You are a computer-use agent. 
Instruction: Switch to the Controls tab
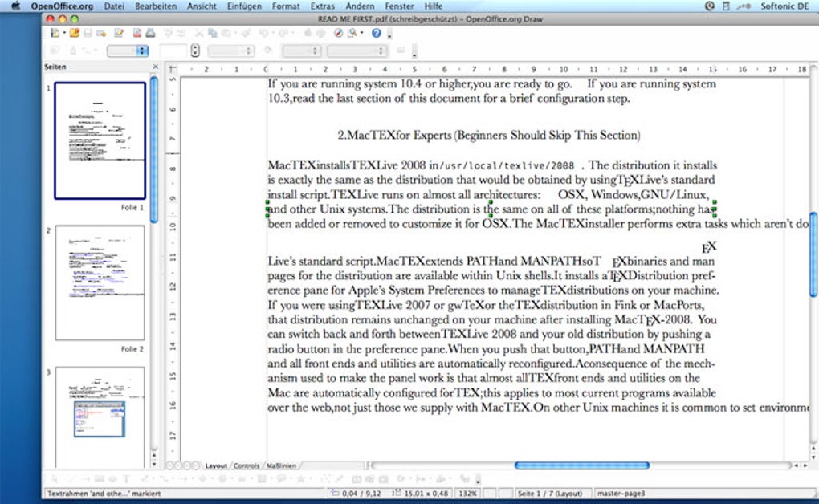pos(246,465)
